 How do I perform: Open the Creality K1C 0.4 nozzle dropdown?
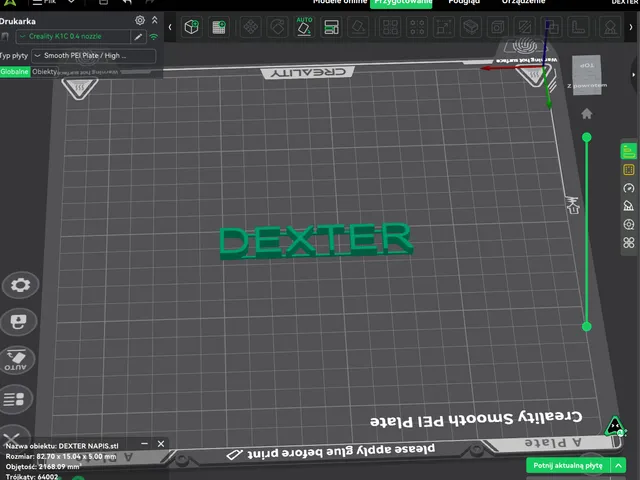point(73,37)
